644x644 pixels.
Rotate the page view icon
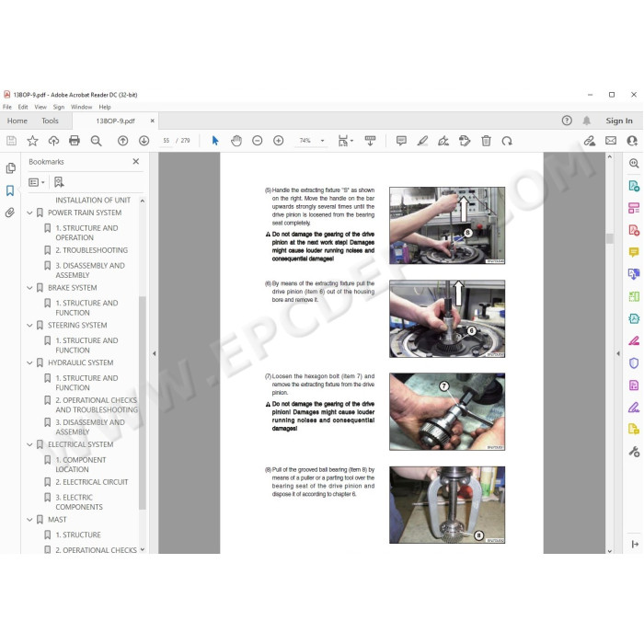(507, 141)
